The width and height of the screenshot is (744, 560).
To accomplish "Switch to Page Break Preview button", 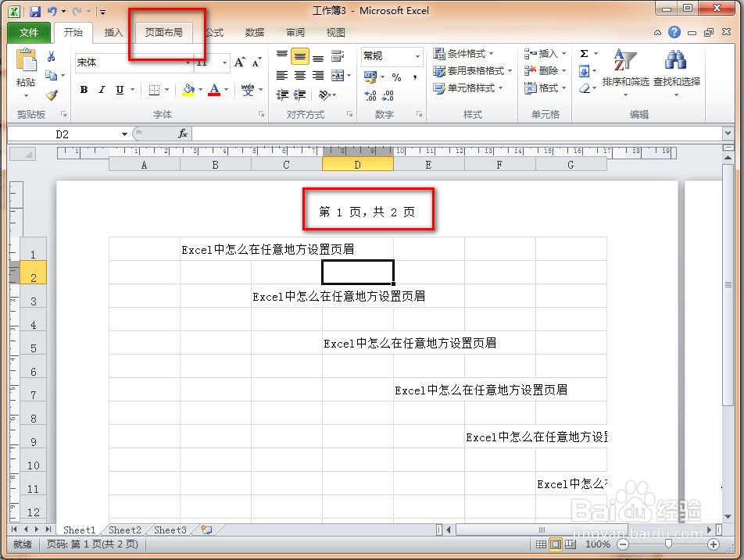I will click(570, 544).
